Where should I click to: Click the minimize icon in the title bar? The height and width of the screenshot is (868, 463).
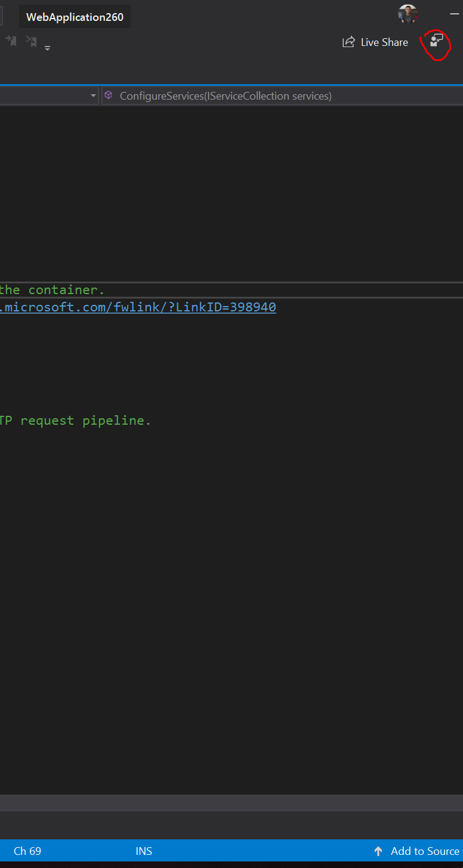454,13
